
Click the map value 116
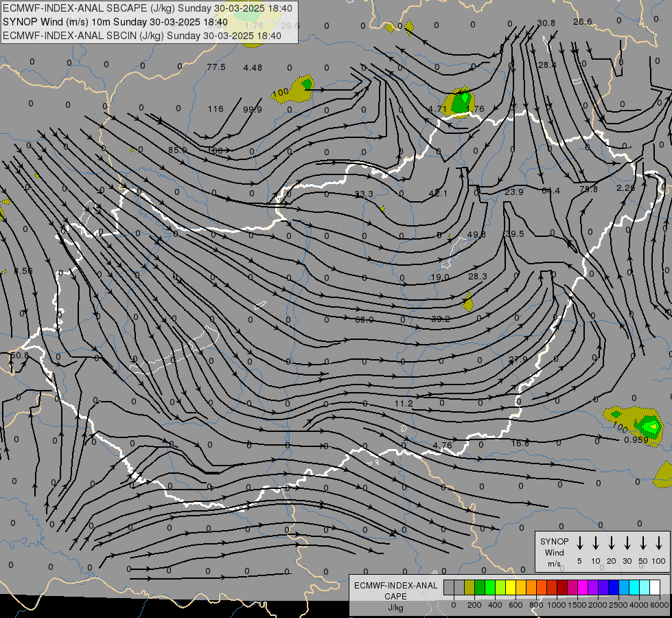point(216,109)
